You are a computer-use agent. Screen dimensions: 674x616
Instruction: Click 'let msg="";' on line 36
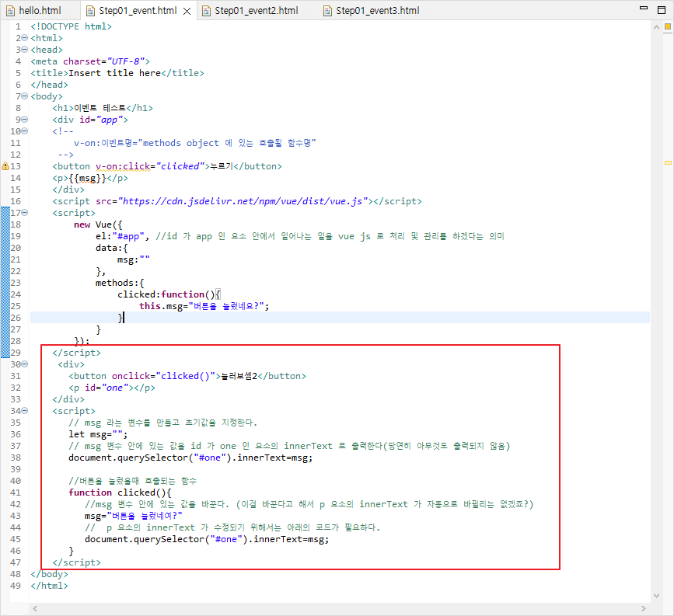pos(98,434)
